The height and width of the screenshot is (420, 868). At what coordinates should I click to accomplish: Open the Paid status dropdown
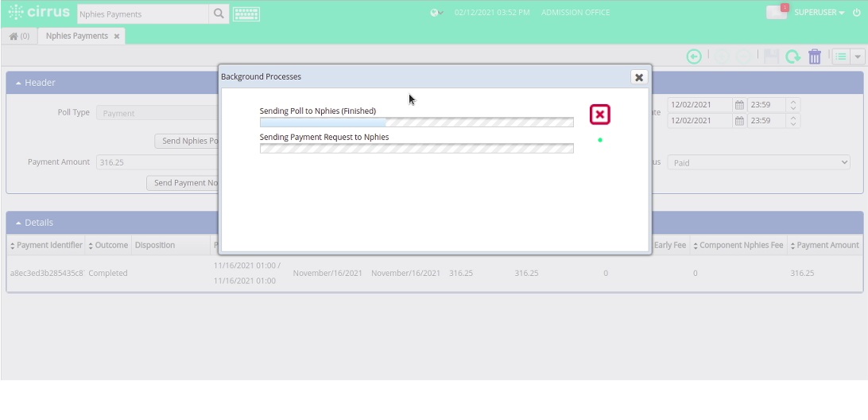coord(758,163)
